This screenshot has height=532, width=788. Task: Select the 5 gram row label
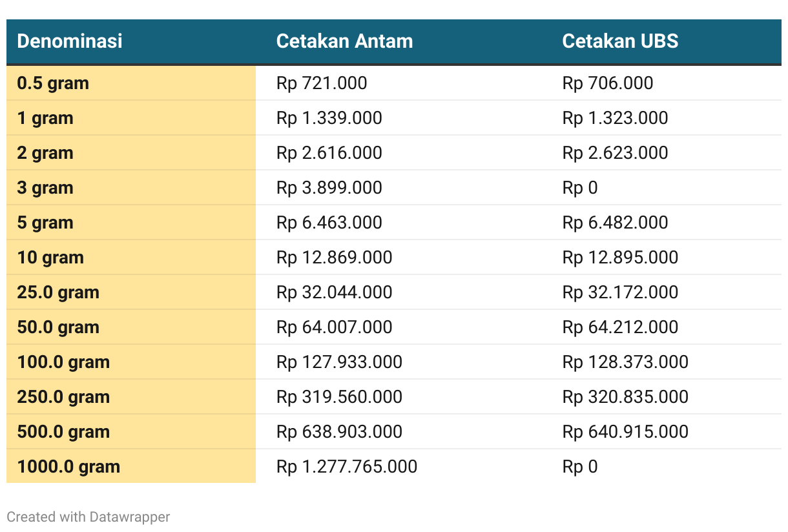click(x=45, y=223)
